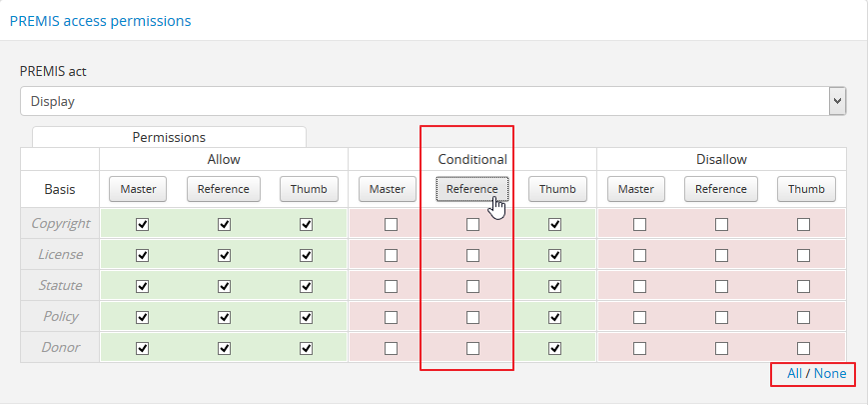Select All permissions link
Image resolution: width=868 pixels, height=405 pixels.
(x=794, y=373)
